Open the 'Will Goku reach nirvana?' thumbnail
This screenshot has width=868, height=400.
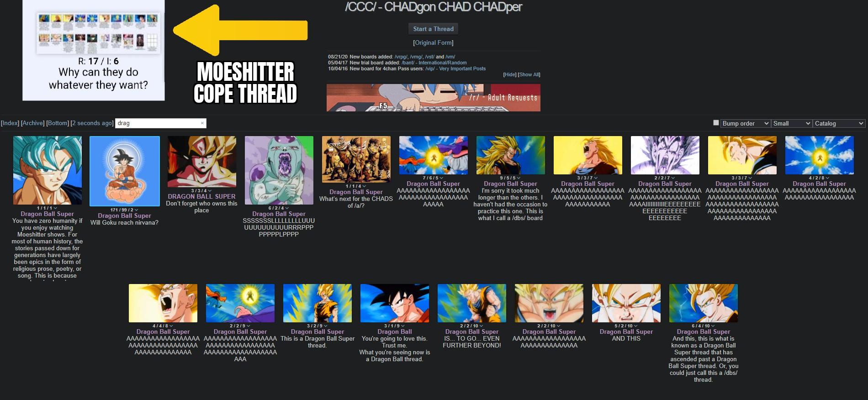coord(125,171)
